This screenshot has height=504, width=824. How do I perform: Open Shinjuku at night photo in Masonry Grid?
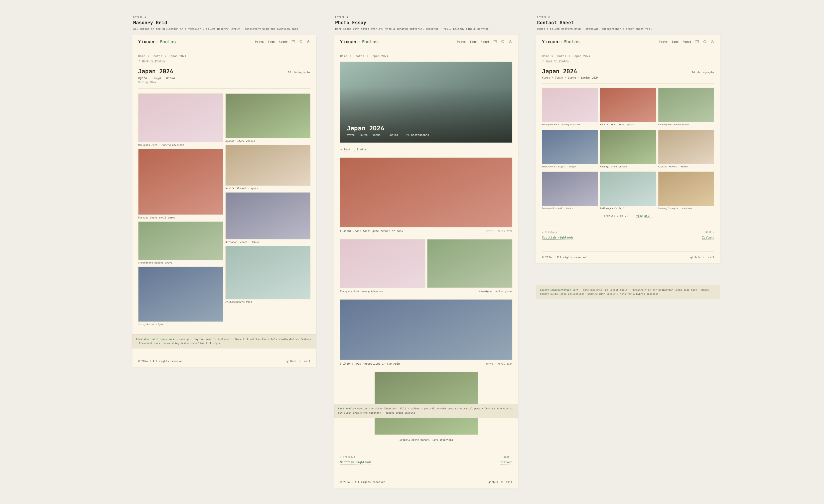181,294
